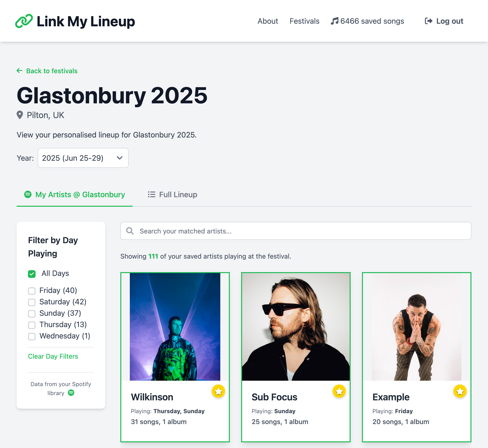Click Clear Day Filters link
488x448 pixels.
(53, 356)
